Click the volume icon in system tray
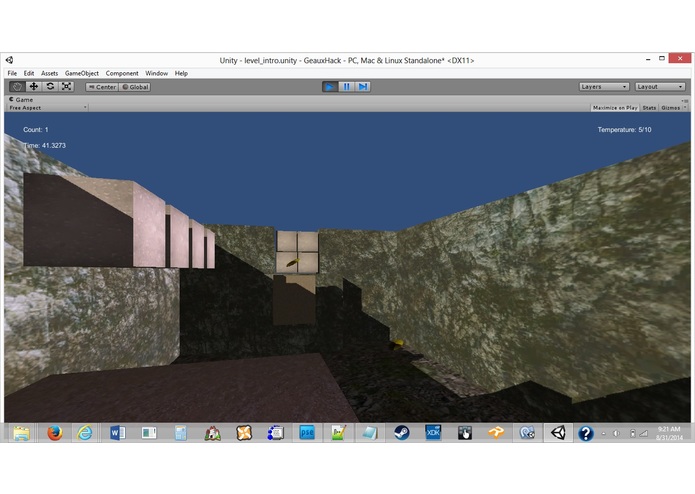The height and width of the screenshot is (494, 695). (x=616, y=433)
